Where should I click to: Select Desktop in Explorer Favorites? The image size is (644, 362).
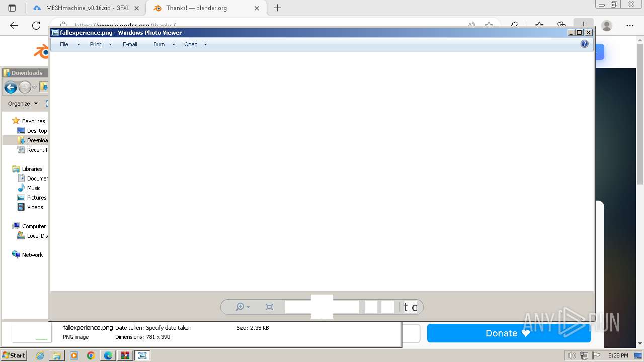coord(37,131)
